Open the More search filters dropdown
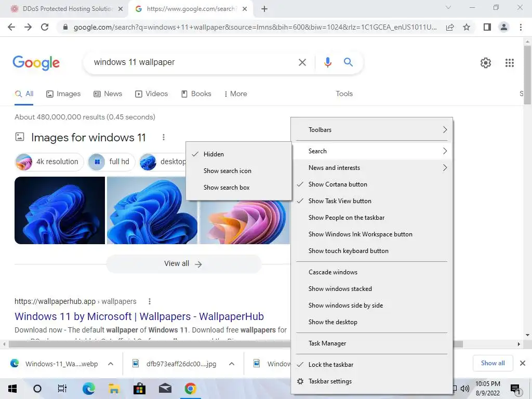 (235, 94)
